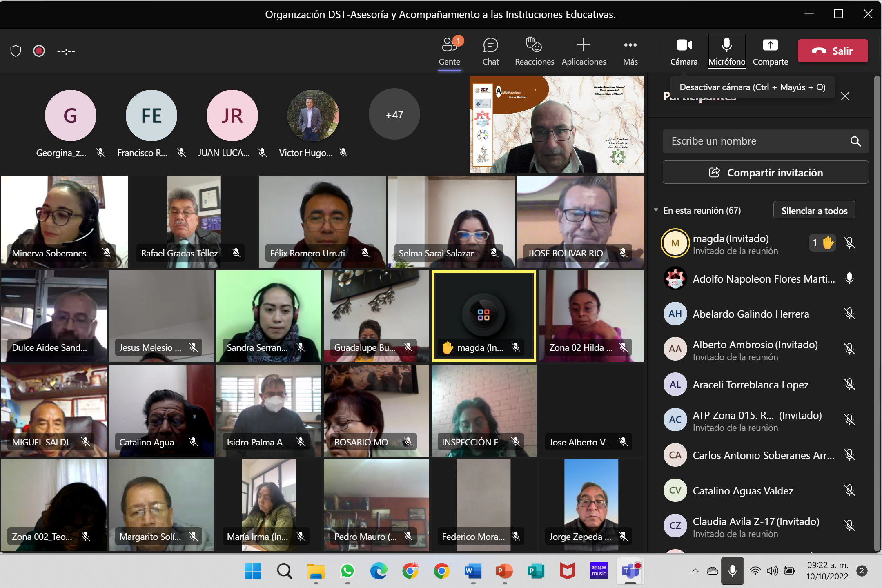
Task: Click Georgina G avatar circle
Action: click(x=70, y=116)
